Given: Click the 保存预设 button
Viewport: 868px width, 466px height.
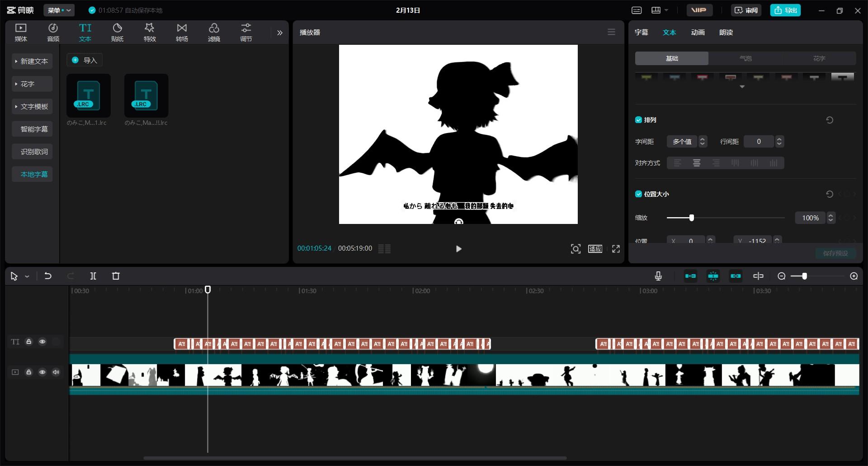Looking at the screenshot, I should point(835,253).
